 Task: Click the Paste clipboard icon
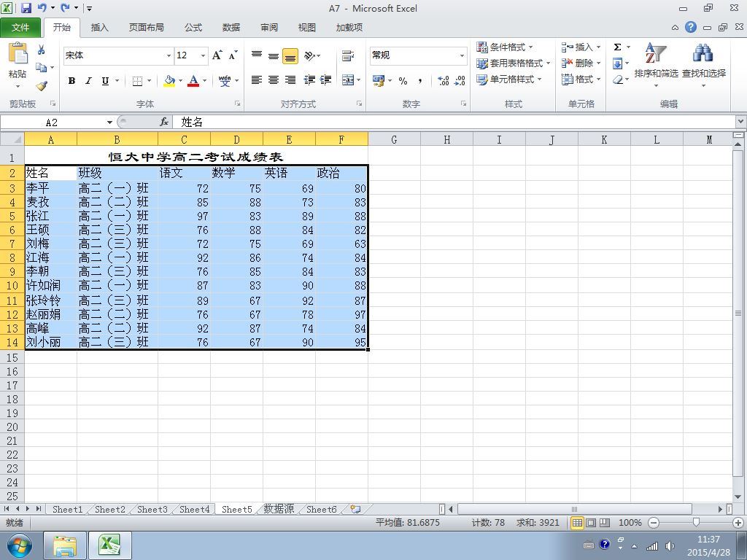(18, 53)
